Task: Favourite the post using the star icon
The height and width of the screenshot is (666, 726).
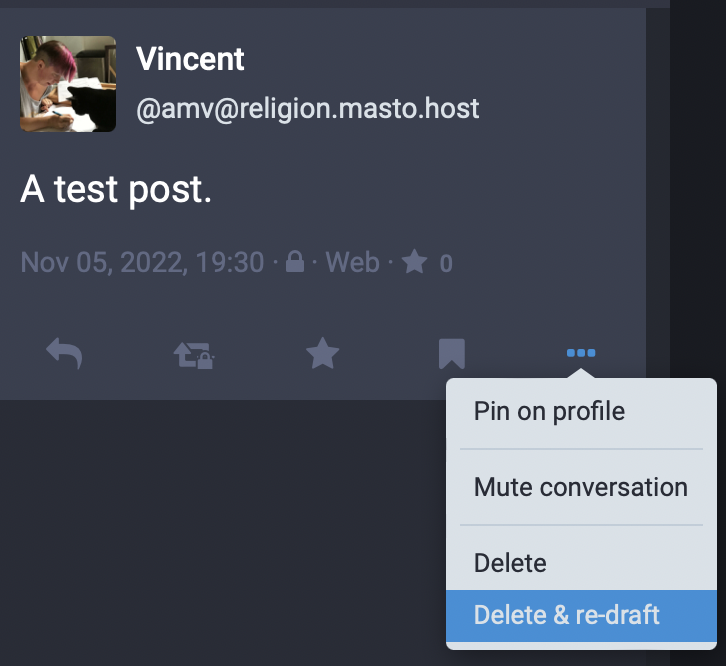Action: (x=322, y=353)
